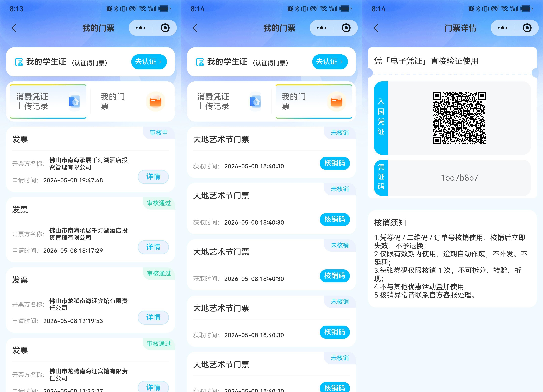Image resolution: width=543 pixels, height=392 pixels.
Task: Open 详情 for invoice applied at 18:17:29
Action: click(153, 247)
